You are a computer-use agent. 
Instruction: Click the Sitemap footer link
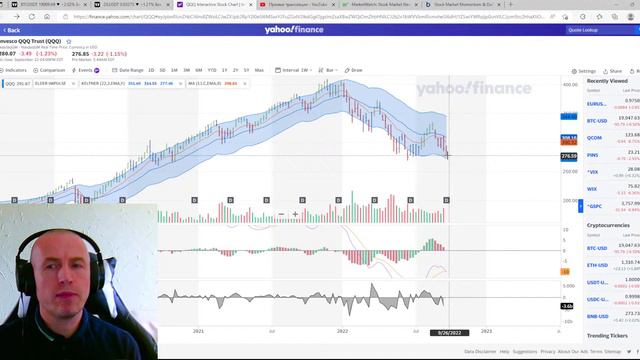click(612, 351)
